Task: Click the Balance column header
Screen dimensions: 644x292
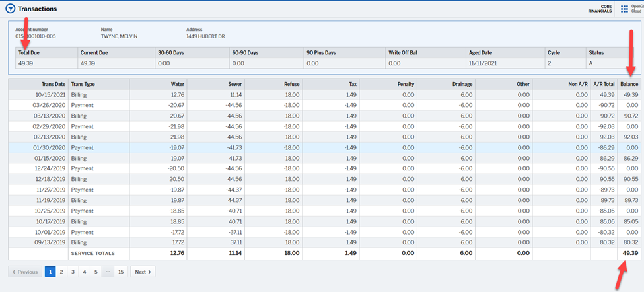Action: pos(629,84)
